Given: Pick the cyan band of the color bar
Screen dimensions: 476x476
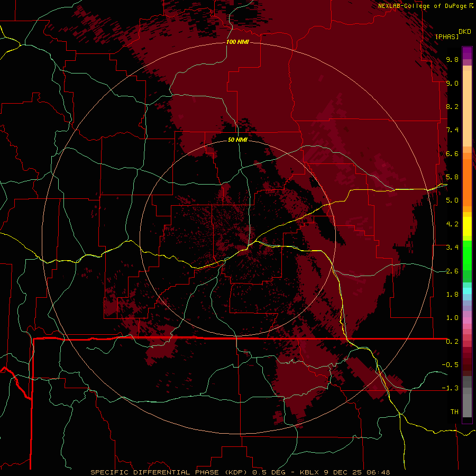Looking at the screenshot, I should 467,291.
